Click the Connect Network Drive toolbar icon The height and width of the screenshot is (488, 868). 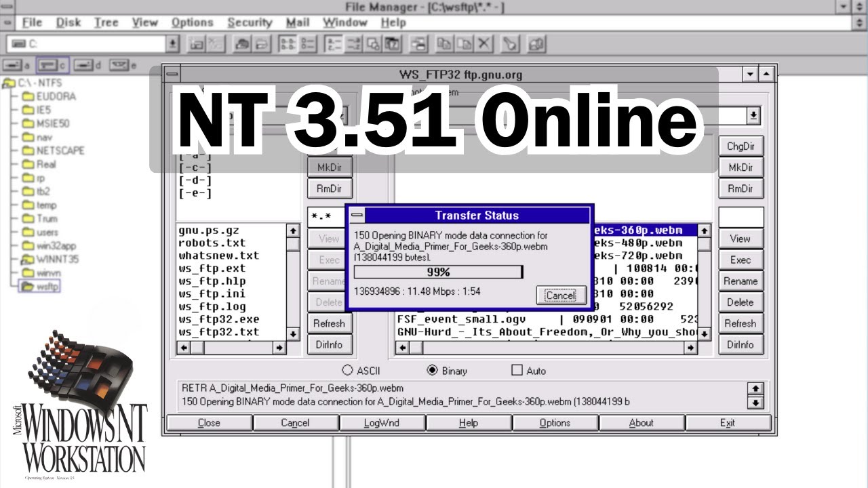pos(197,44)
